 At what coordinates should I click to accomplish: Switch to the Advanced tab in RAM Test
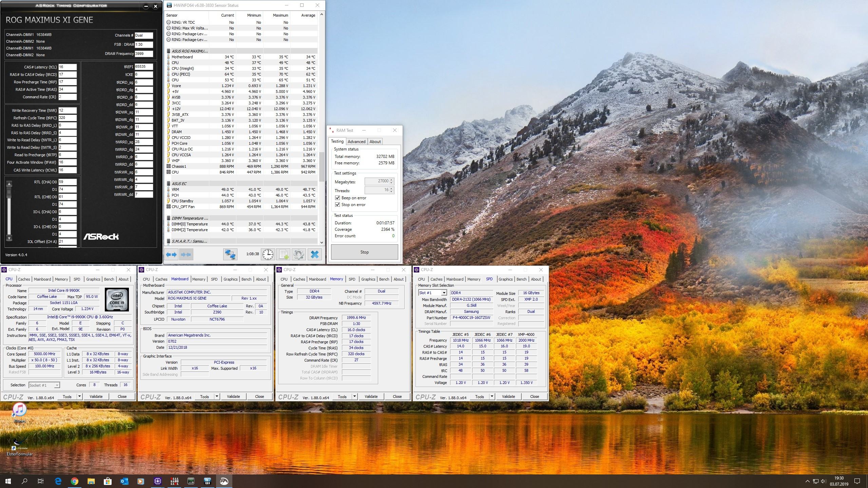coord(356,142)
